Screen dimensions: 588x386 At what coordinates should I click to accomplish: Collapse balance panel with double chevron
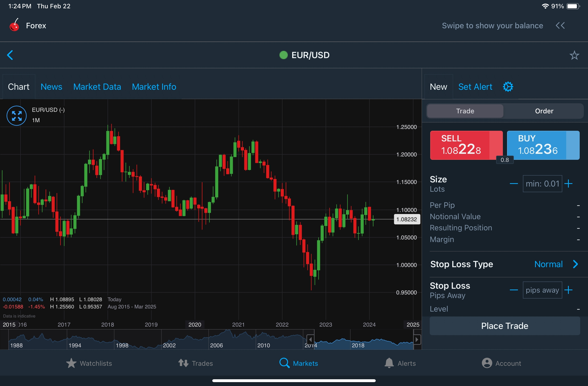(x=560, y=25)
